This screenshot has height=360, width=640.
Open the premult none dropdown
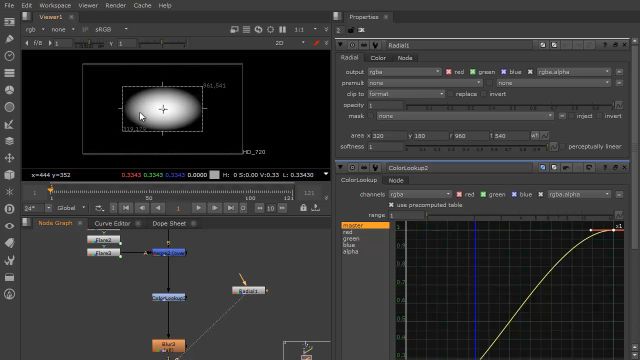pos(424,83)
